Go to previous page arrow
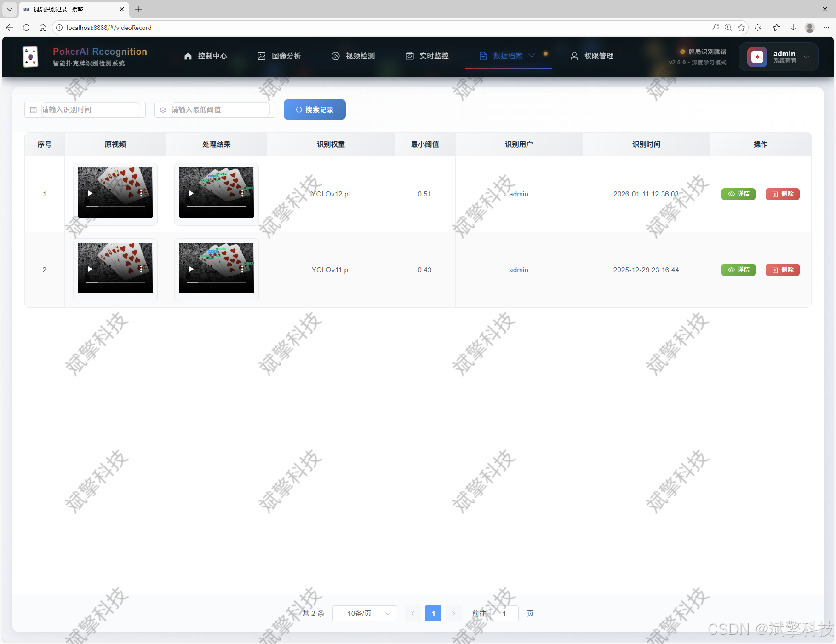 coord(413,614)
